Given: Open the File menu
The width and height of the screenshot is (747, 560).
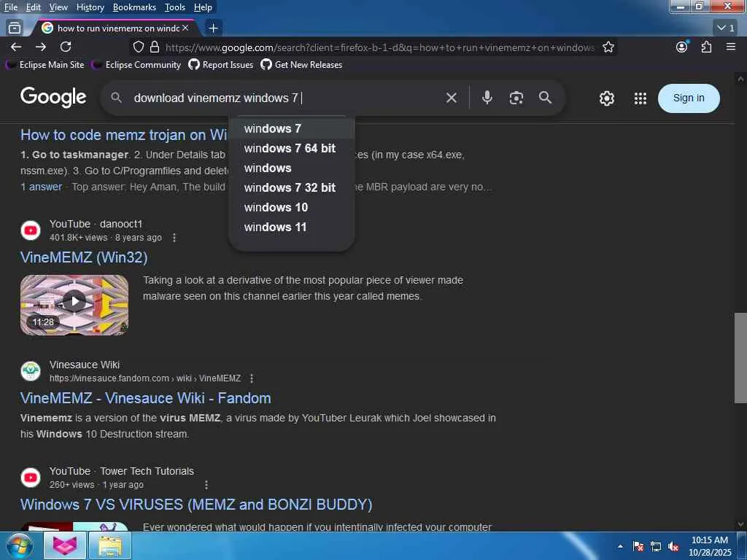Looking at the screenshot, I should pos(10,7).
